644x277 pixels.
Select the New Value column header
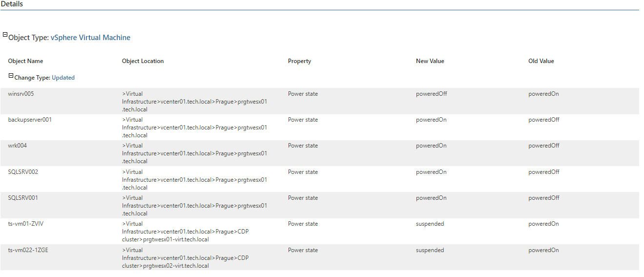pyautogui.click(x=430, y=61)
